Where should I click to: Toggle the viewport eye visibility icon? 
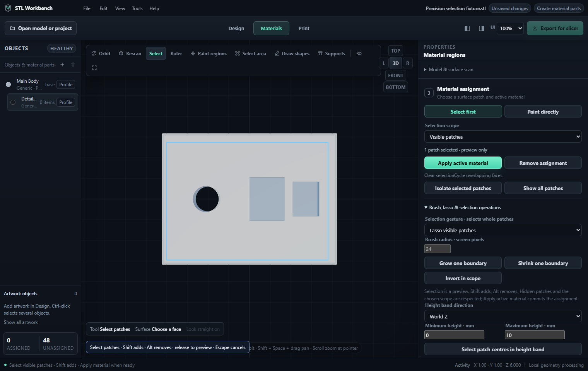pyautogui.click(x=359, y=54)
